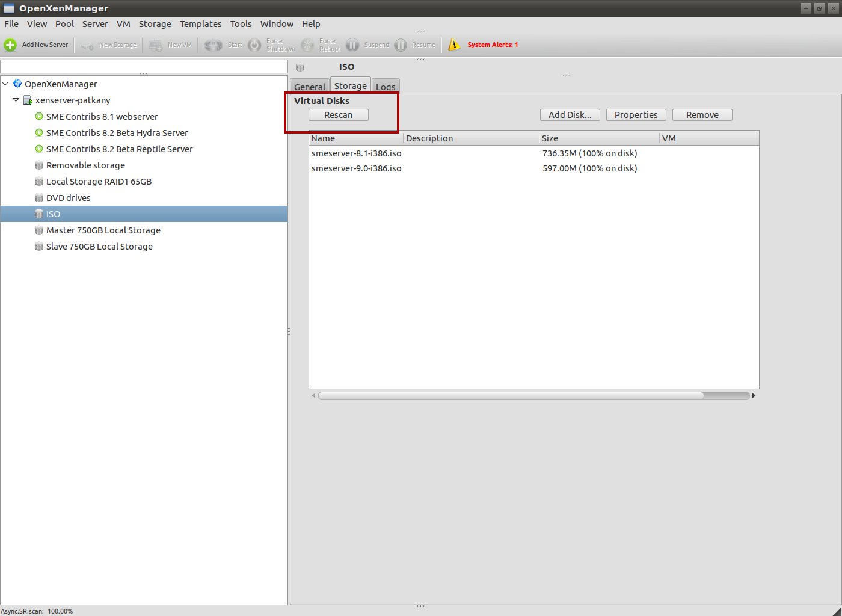Select Master 750GB Local Storage in tree

[103, 230]
